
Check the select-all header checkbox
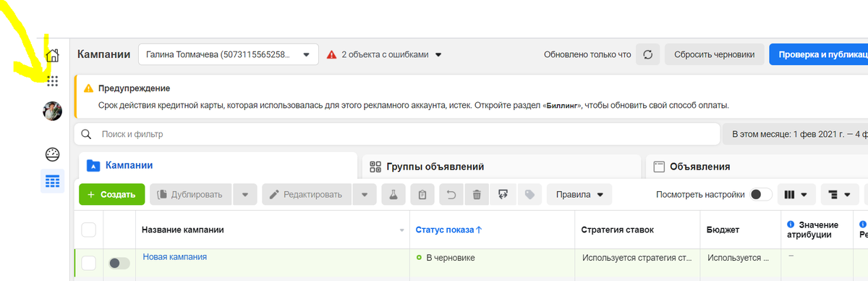(x=89, y=230)
